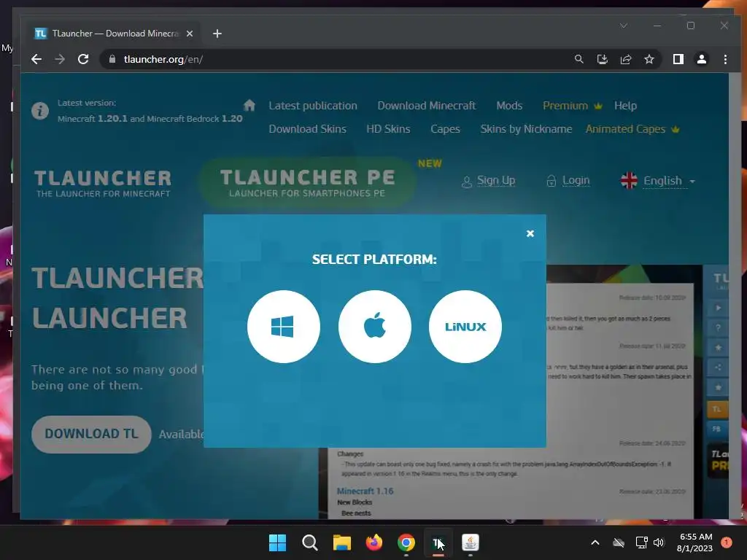
Task: Select the Windows platform icon
Action: pos(284,327)
